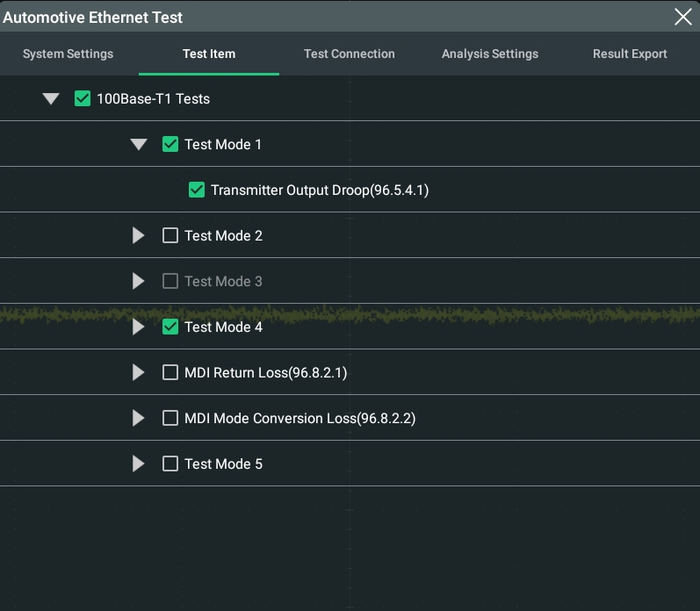Collapse the Test Mode 1 group
The width and height of the screenshot is (700, 611).
139,144
